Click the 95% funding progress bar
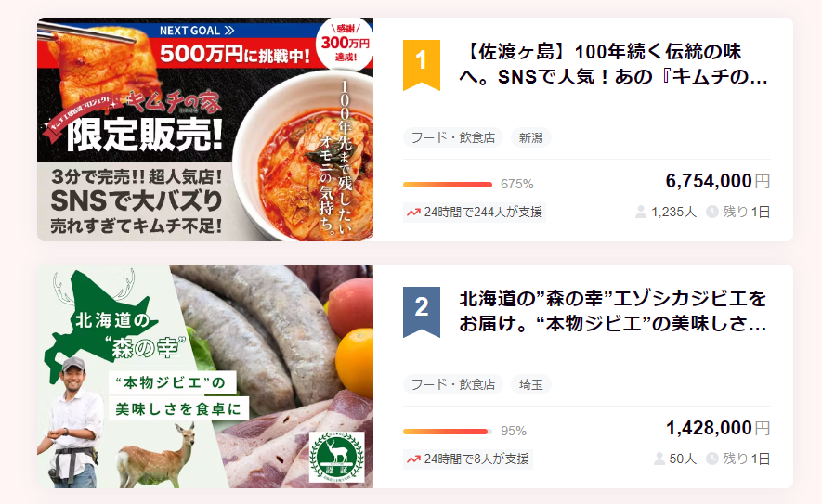This screenshot has width=822, height=504. 447,431
